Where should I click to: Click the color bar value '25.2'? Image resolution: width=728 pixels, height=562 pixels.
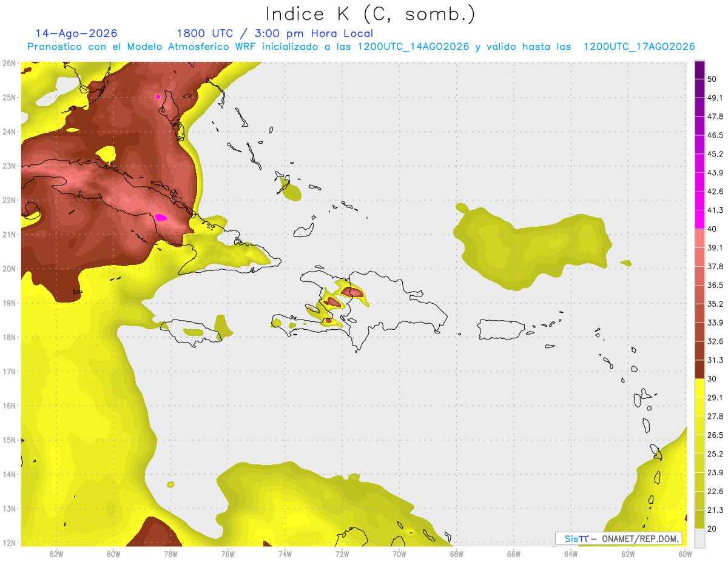coord(715,454)
